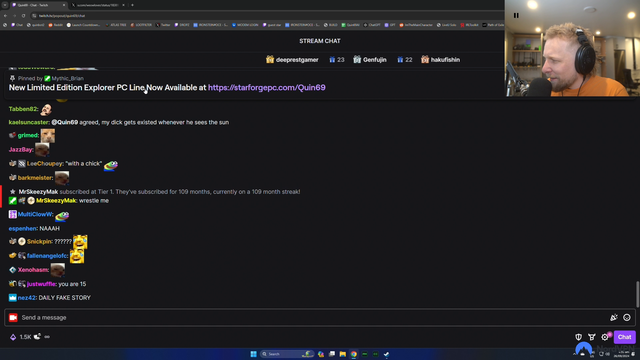This screenshot has width=640, height=360.
Task: Click the rainbow emote in LeeChoupey's message
Action: 111,165
